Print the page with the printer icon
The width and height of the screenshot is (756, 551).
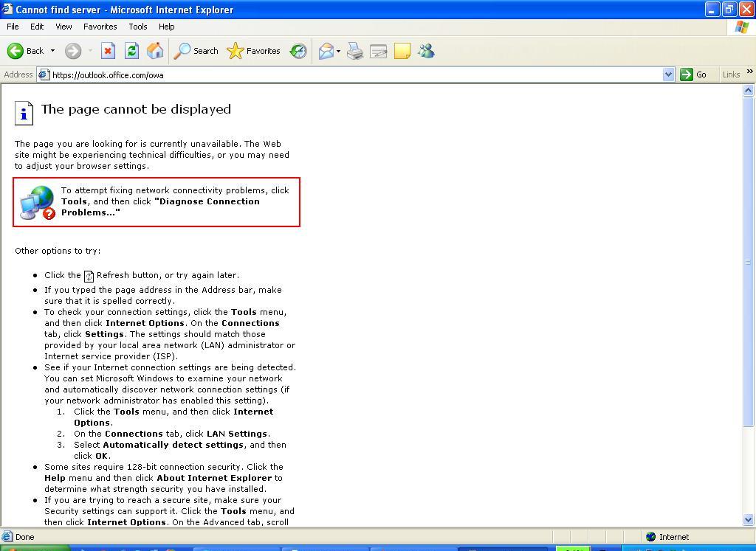tap(355, 51)
